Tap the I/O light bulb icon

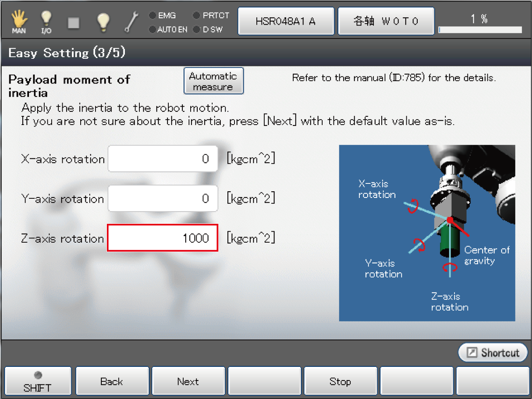(x=46, y=22)
